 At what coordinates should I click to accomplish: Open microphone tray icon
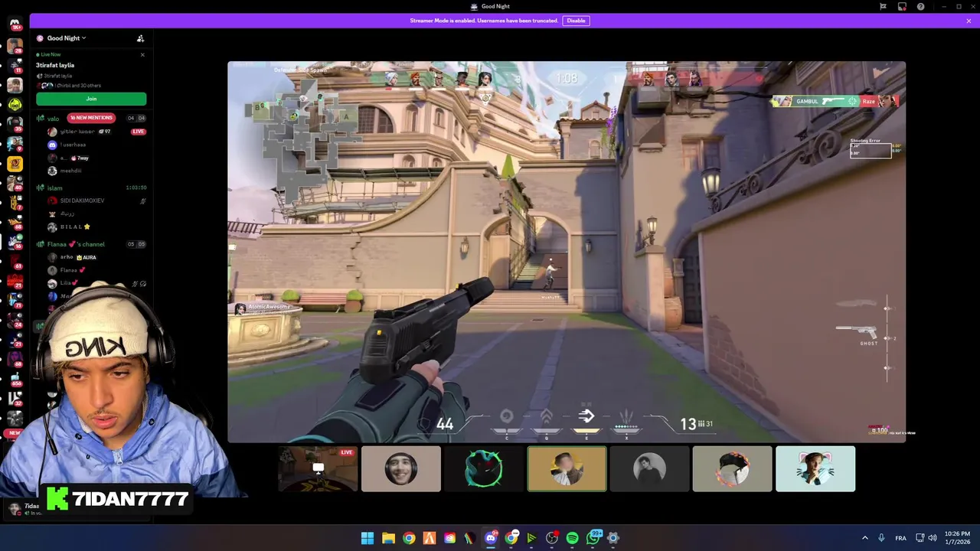click(881, 538)
